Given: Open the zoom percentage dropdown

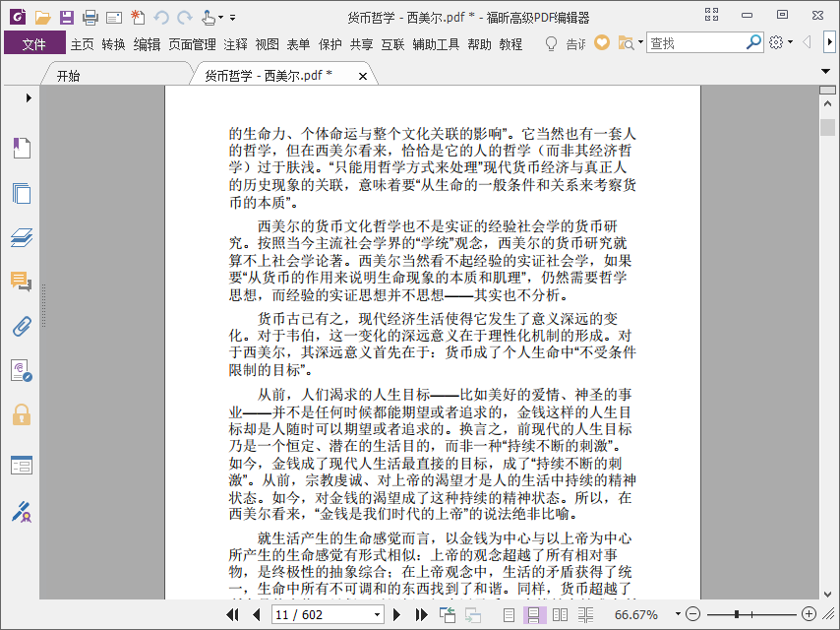Looking at the screenshot, I should click(x=678, y=614).
